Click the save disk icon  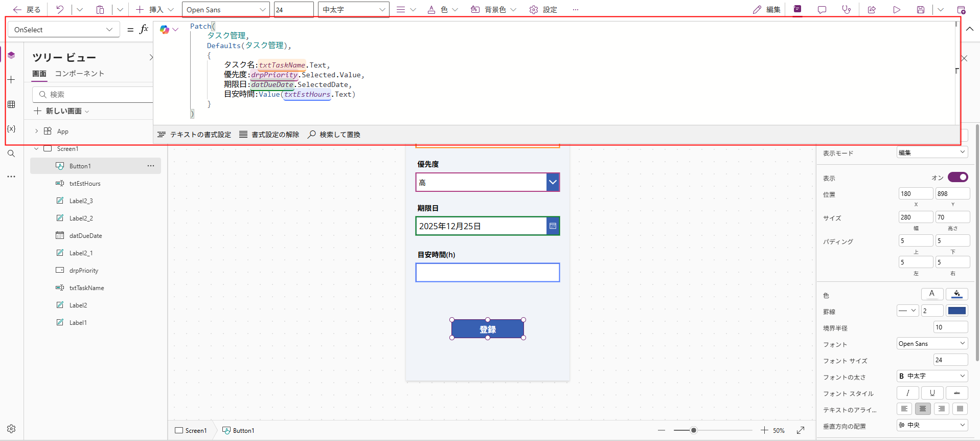921,10
